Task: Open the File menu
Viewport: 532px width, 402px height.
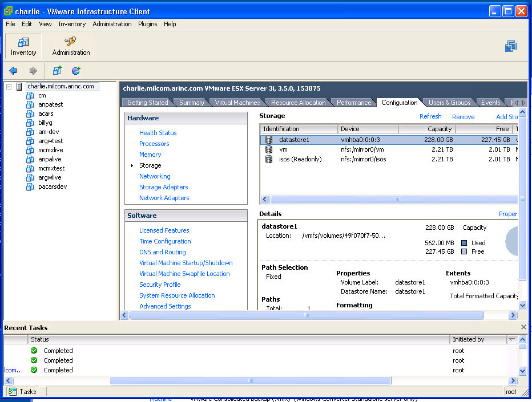Action: coord(10,24)
